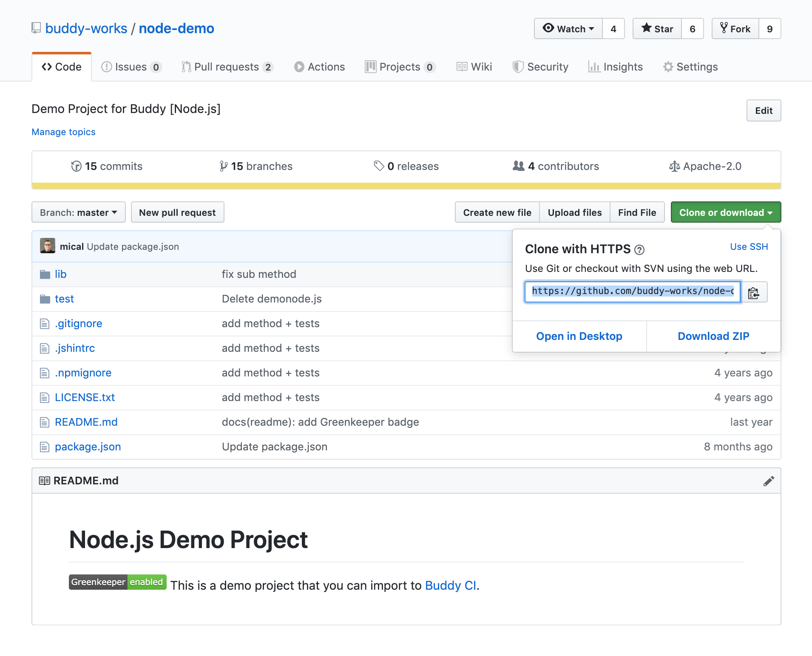Viewport: 812px width, 656px height.
Task: Click Open in Desktop
Action: (x=579, y=336)
